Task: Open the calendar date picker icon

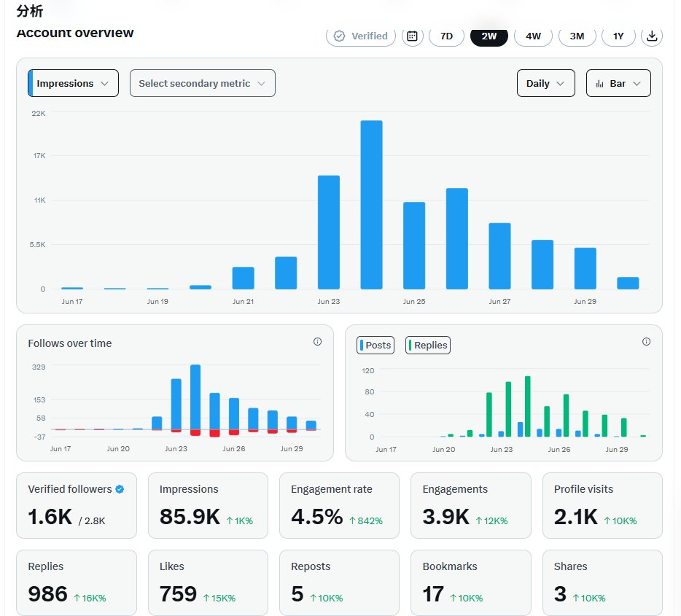Action: coord(412,36)
